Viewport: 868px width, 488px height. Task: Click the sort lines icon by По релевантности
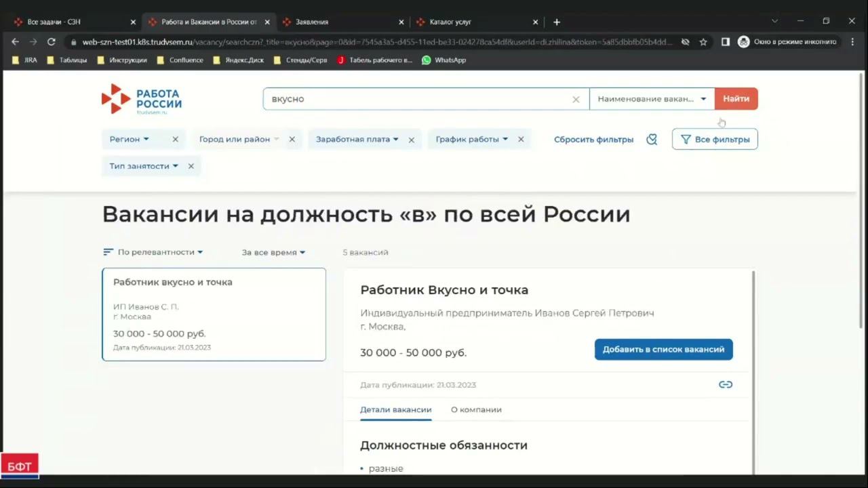108,252
